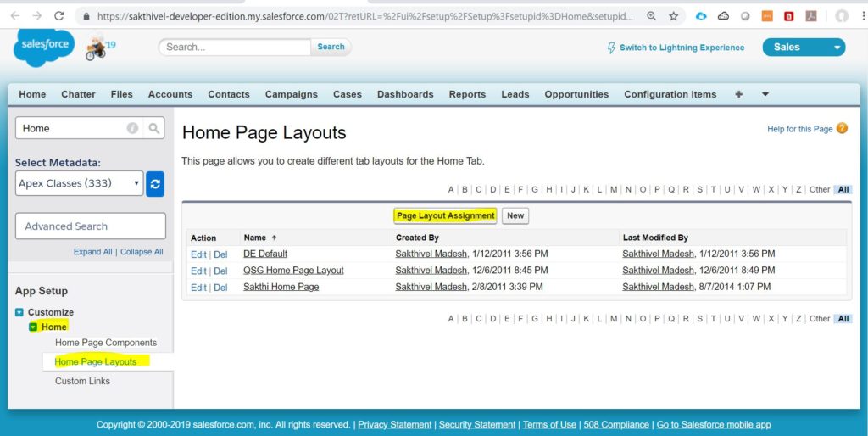Click the browser address bar URL

point(364,16)
